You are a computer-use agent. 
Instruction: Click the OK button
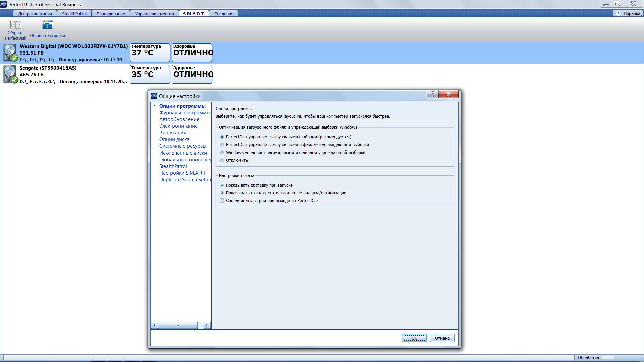[414, 338]
